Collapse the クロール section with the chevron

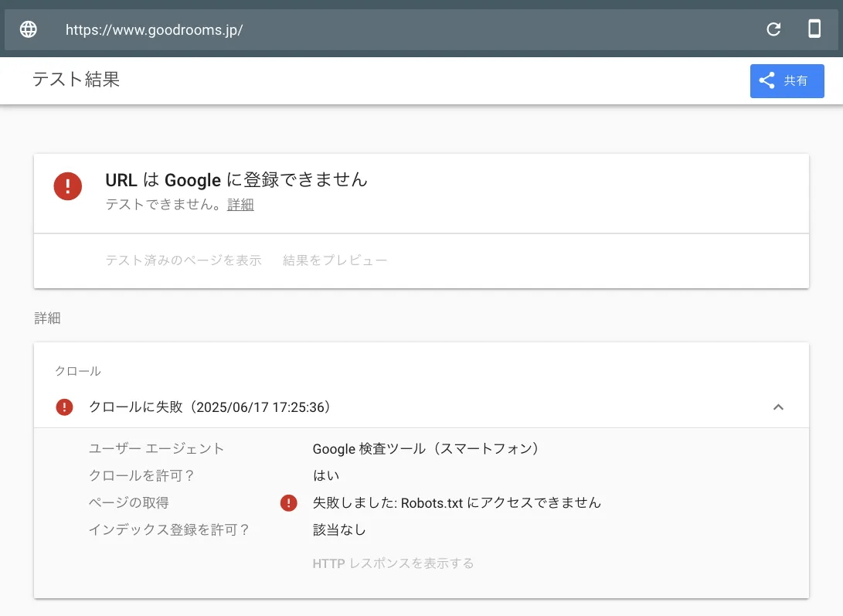pos(778,407)
